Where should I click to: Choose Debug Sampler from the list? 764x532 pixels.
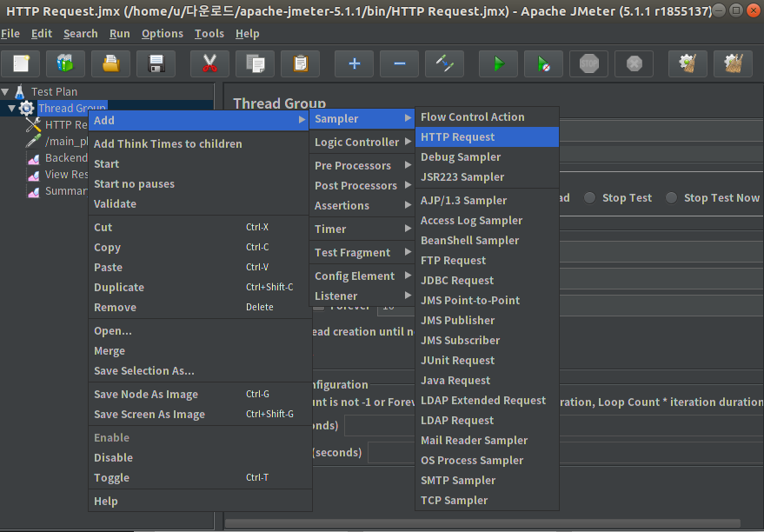[x=487, y=156]
